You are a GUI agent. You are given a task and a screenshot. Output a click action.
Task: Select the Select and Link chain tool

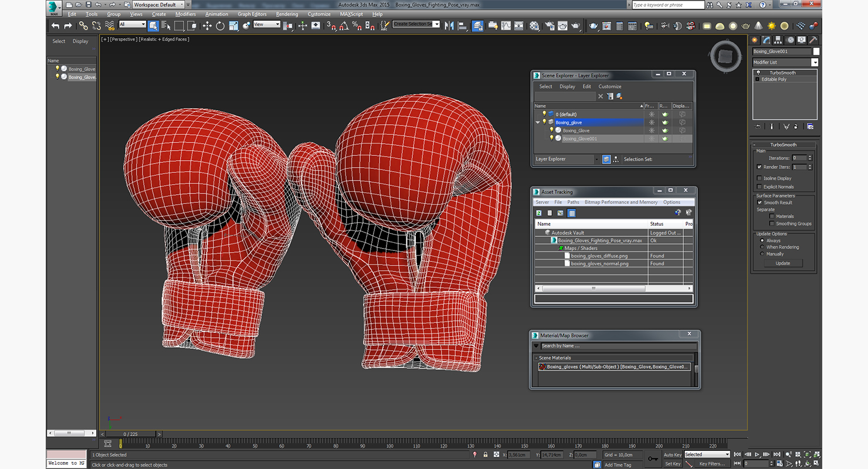click(x=83, y=26)
